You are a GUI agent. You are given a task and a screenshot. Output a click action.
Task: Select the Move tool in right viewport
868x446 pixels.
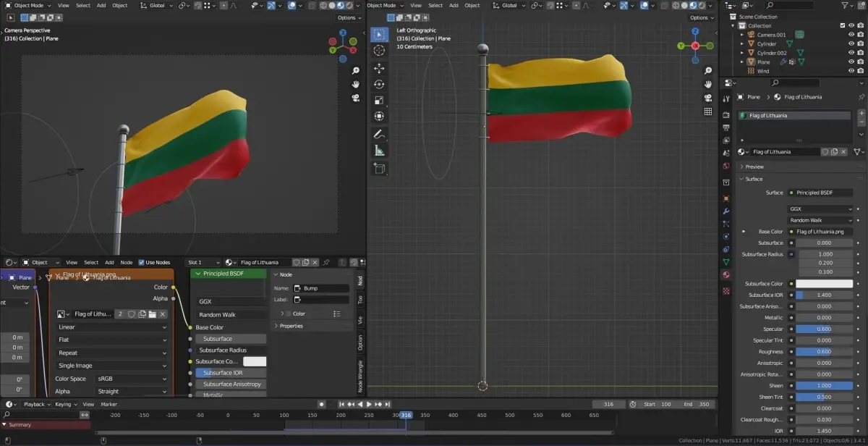tap(379, 68)
